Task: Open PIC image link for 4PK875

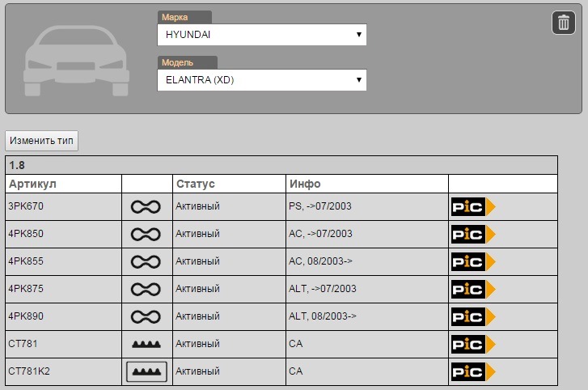Action: (473, 289)
